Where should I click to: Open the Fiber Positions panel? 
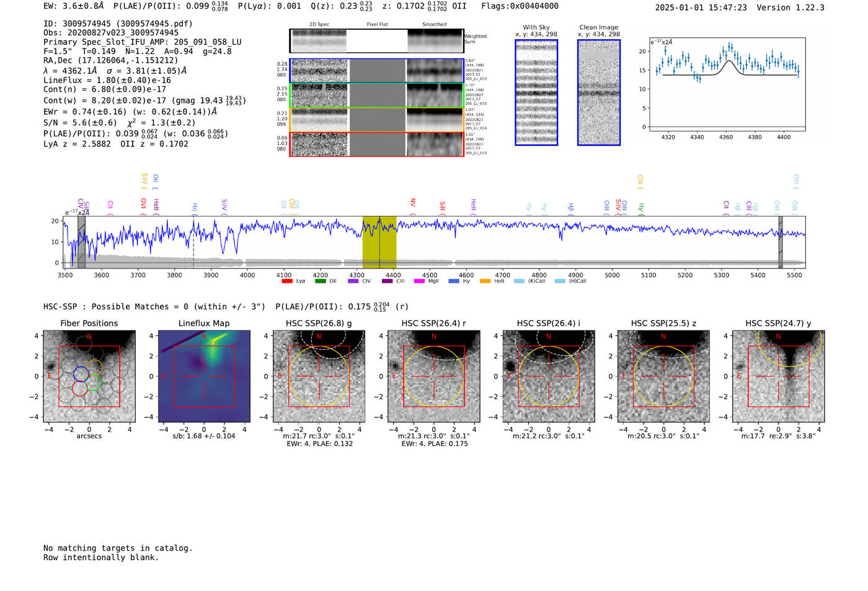click(89, 376)
